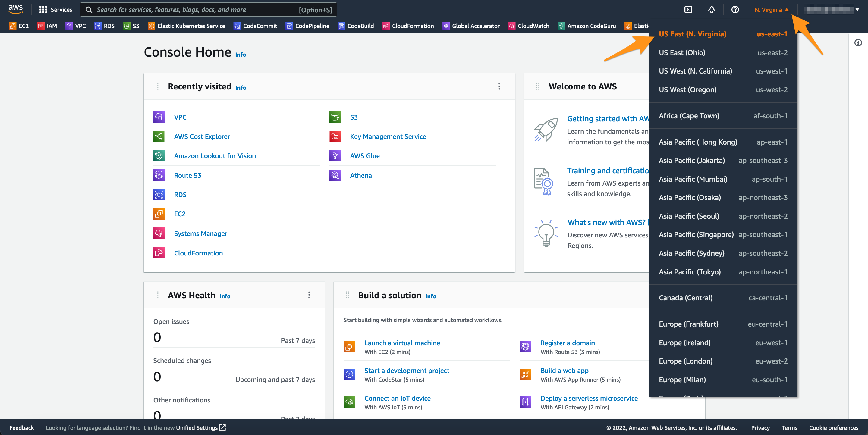This screenshot has width=868, height=435.
Task: Click Build a web app link
Action: 565,370
